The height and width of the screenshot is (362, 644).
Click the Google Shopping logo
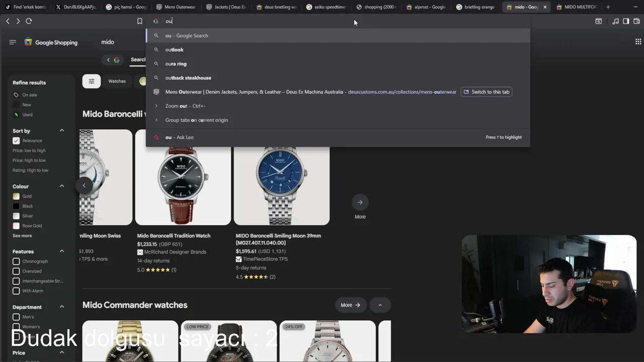51,42
